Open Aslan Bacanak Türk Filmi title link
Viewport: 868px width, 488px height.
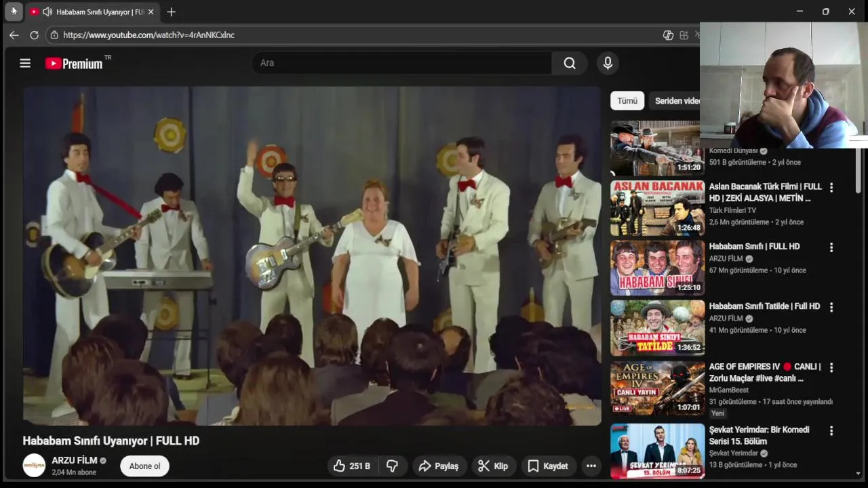point(765,192)
